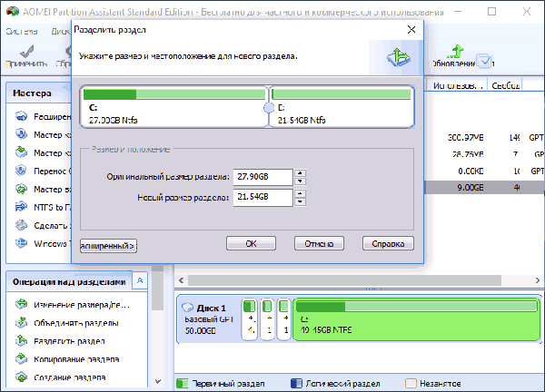Select the table row with 9.00GB

click(484, 188)
